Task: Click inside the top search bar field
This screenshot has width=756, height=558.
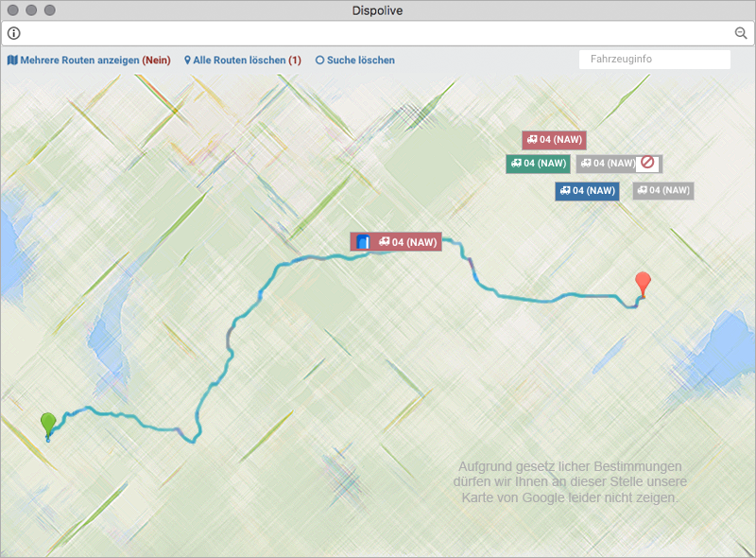Action: pos(377,33)
